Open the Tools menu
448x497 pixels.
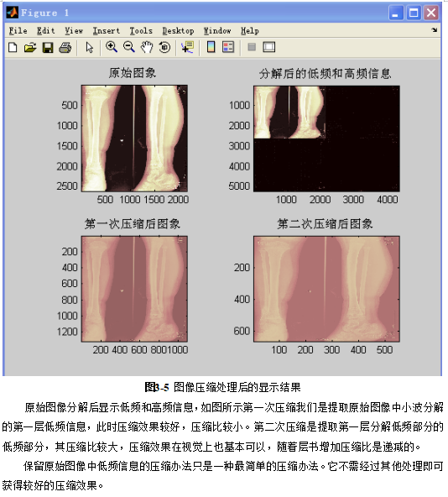[x=141, y=31]
